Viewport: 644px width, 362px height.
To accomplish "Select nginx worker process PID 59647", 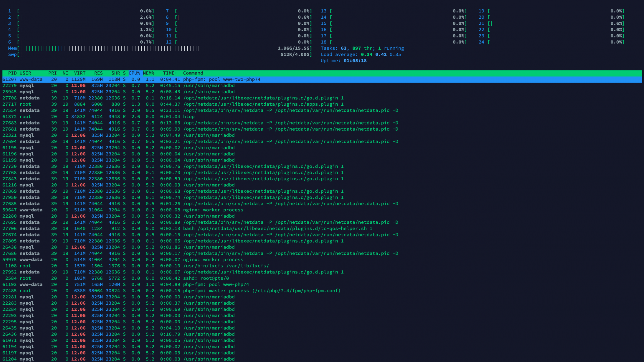I will pos(213,210).
